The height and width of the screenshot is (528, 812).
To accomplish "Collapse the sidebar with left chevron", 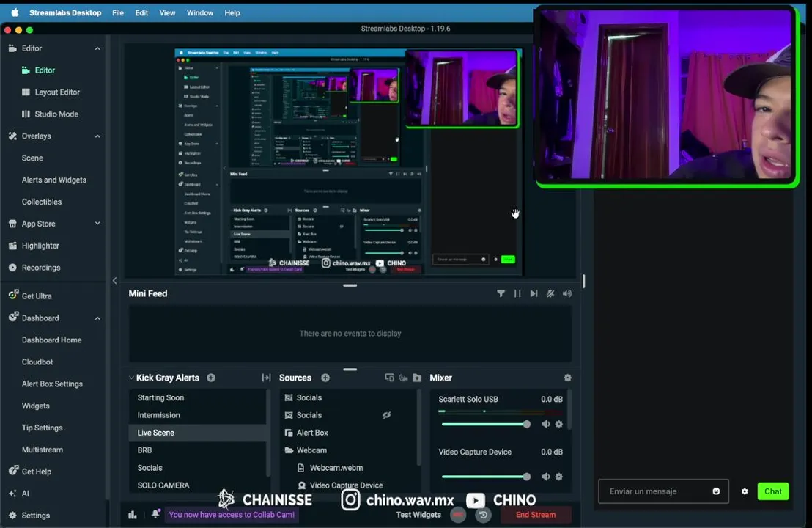I will click(x=115, y=281).
